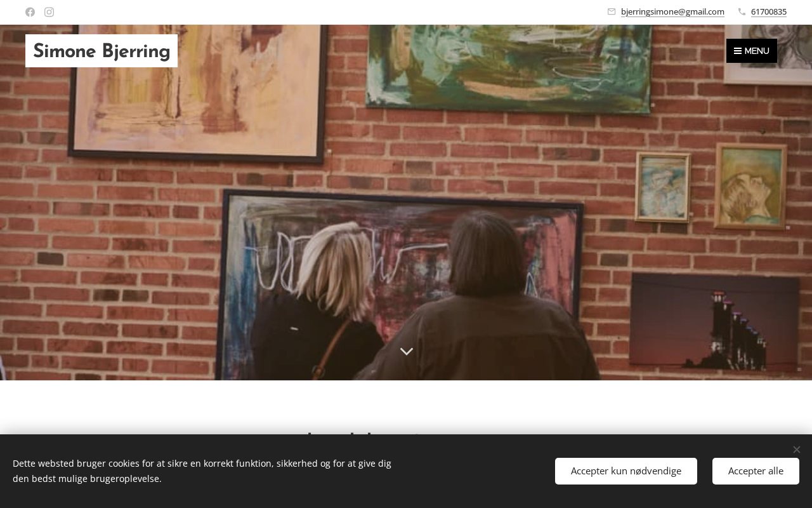
Task: Click the hamburger icon in the MENU button
Action: pyautogui.click(x=738, y=51)
